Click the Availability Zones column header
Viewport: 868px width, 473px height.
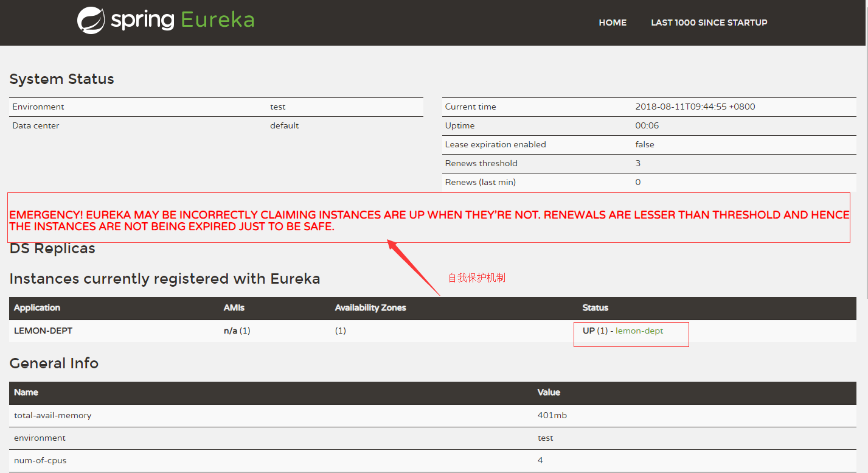(x=370, y=308)
